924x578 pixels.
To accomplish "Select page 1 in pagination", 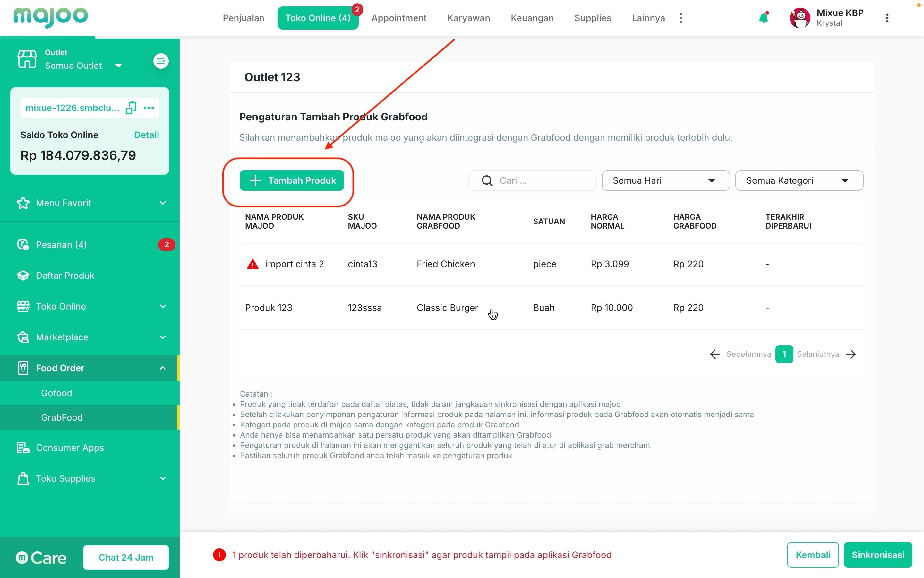I will click(x=784, y=354).
